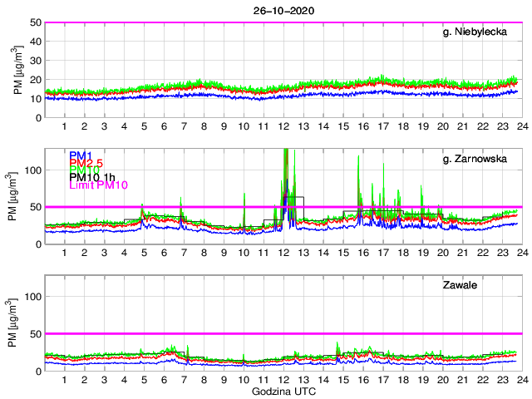
Task: Click the 100 tick on Zawale y-axis
Action: pyautogui.click(x=33, y=296)
